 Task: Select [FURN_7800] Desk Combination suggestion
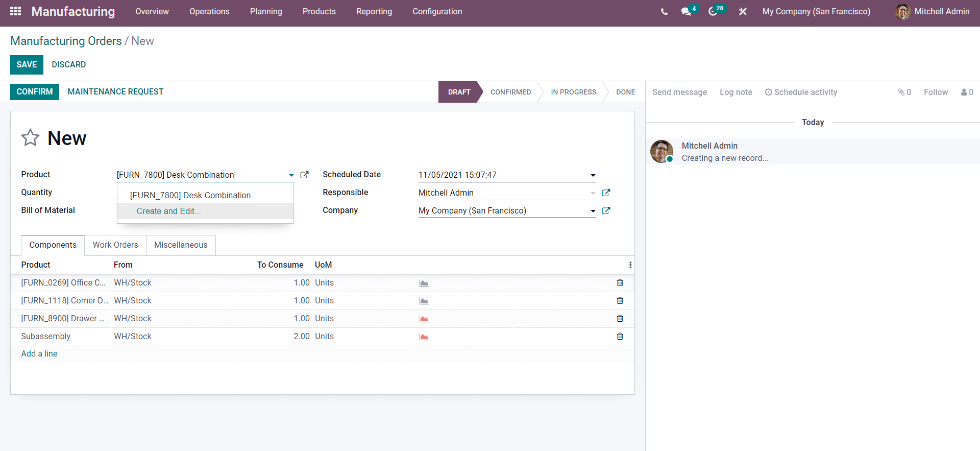click(x=205, y=195)
